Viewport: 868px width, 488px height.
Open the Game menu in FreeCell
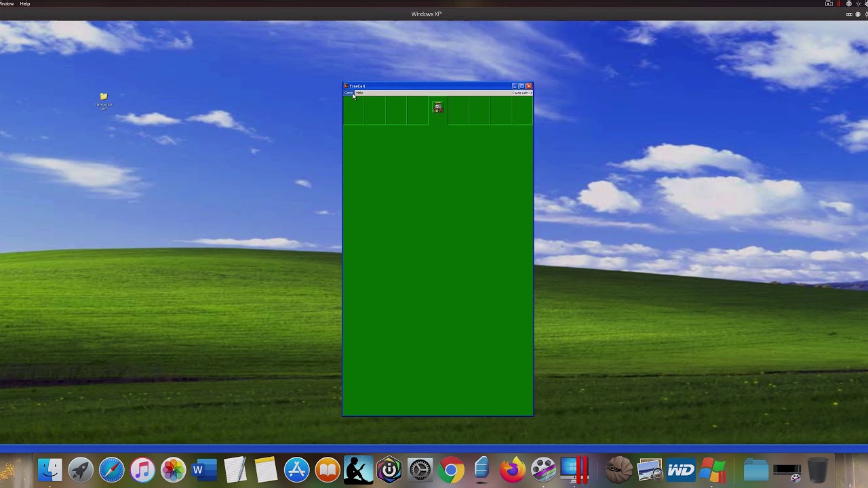[348, 93]
